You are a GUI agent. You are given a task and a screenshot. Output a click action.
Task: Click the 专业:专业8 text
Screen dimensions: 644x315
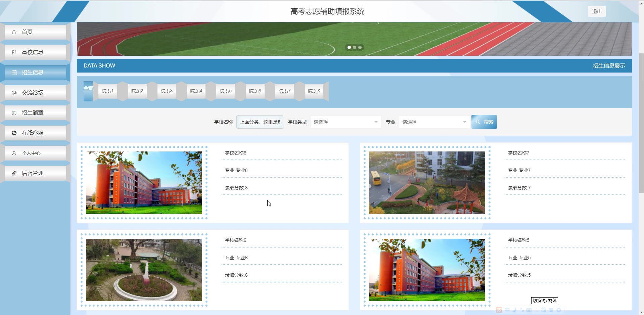click(236, 170)
